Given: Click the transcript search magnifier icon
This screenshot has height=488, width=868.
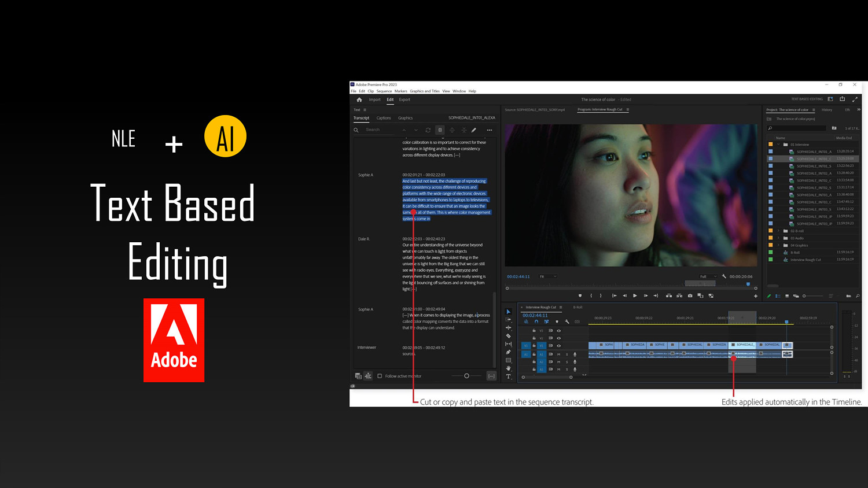Looking at the screenshot, I should coord(356,130).
